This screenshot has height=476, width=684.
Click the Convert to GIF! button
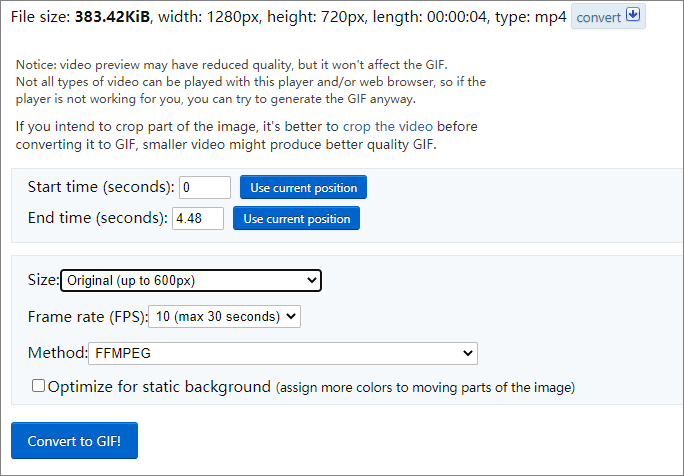point(75,441)
